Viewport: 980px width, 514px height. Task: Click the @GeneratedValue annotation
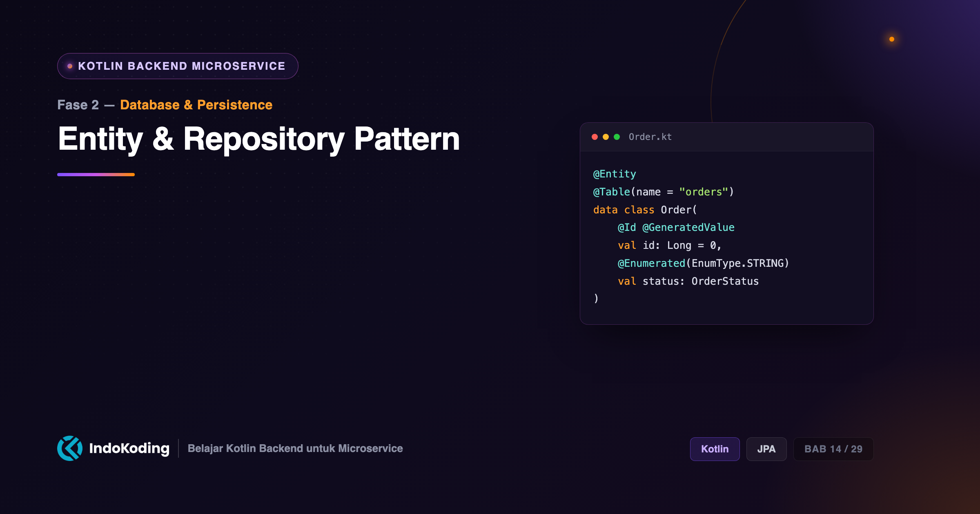(x=688, y=228)
